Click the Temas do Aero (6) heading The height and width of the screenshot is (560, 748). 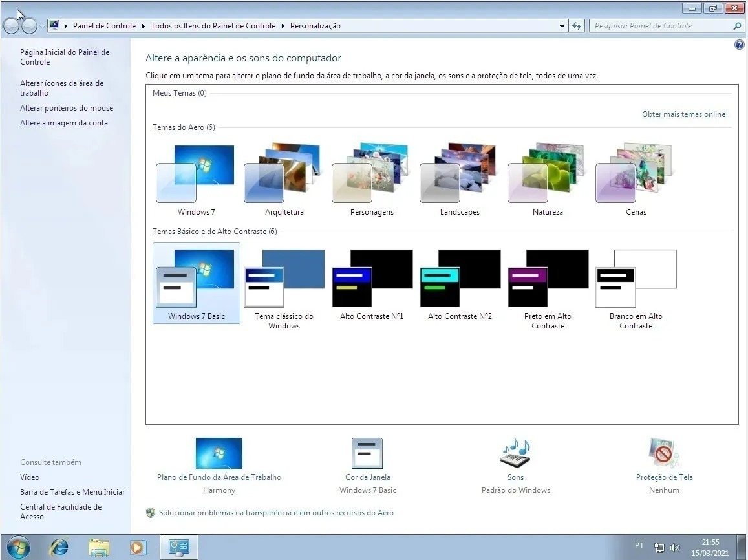pos(184,127)
